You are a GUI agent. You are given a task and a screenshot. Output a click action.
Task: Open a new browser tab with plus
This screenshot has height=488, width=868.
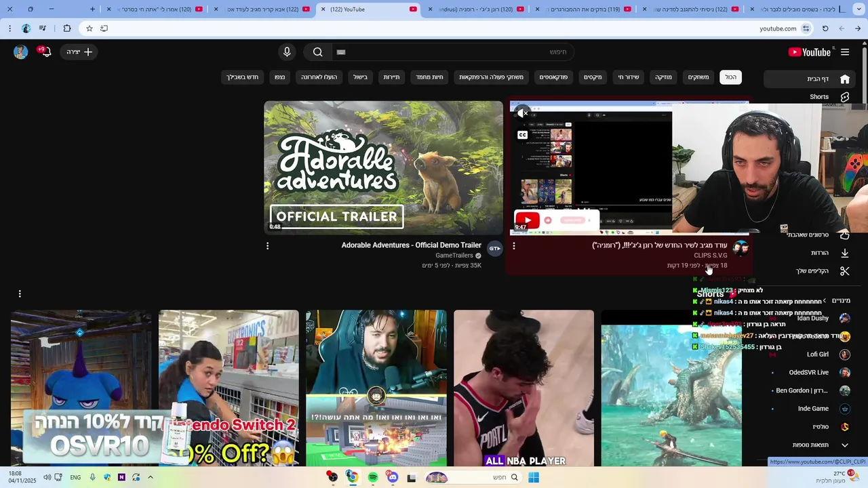[x=93, y=9]
